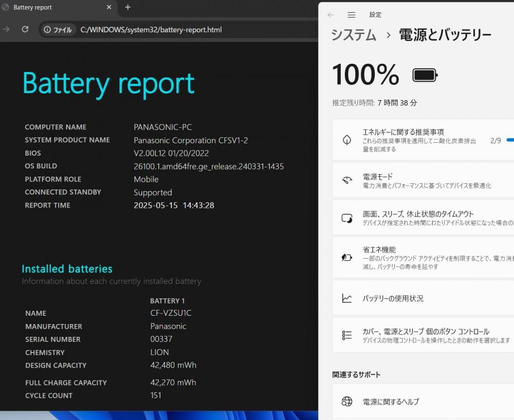The width and height of the screenshot is (514, 420).
Task: Select cycle count value 151
Action: (x=156, y=395)
